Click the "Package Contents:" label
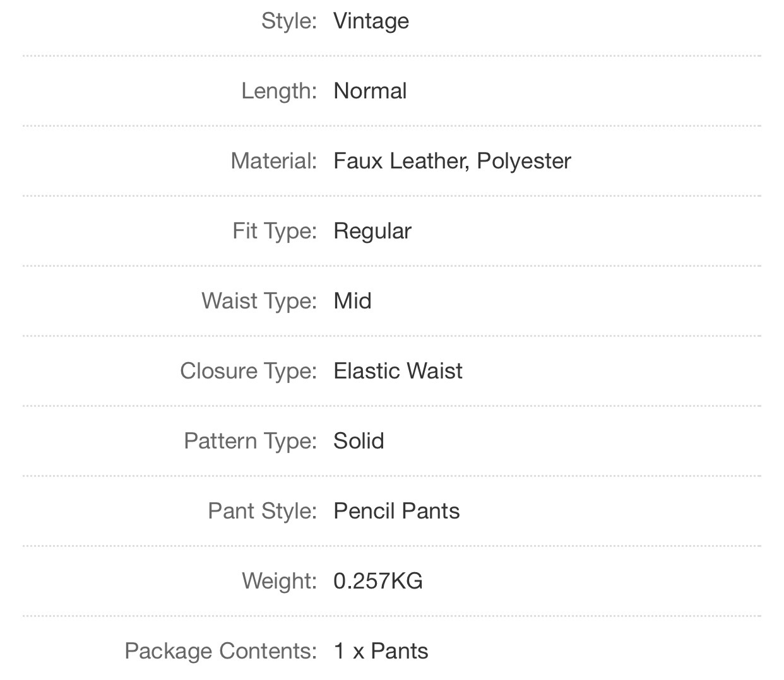 coord(220,651)
